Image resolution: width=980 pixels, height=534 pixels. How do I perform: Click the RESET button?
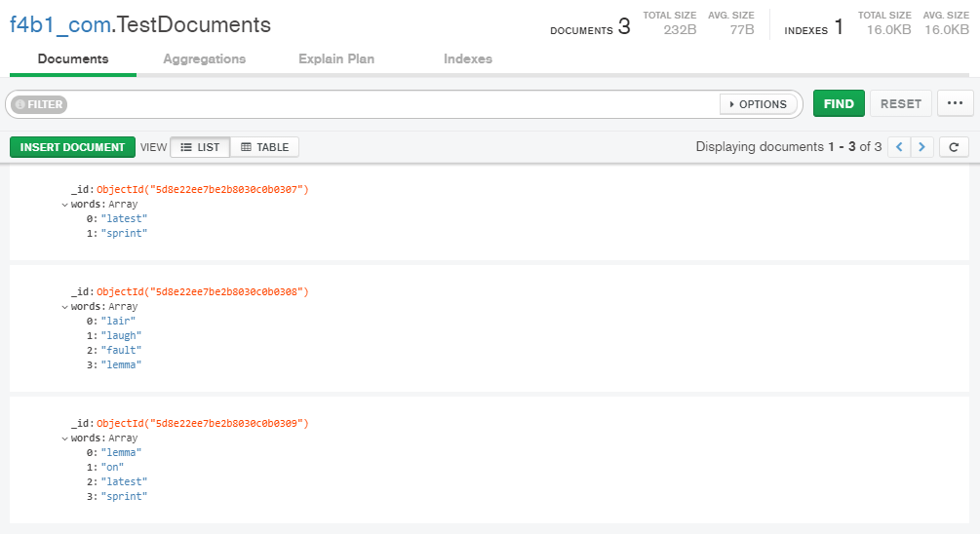coord(901,103)
